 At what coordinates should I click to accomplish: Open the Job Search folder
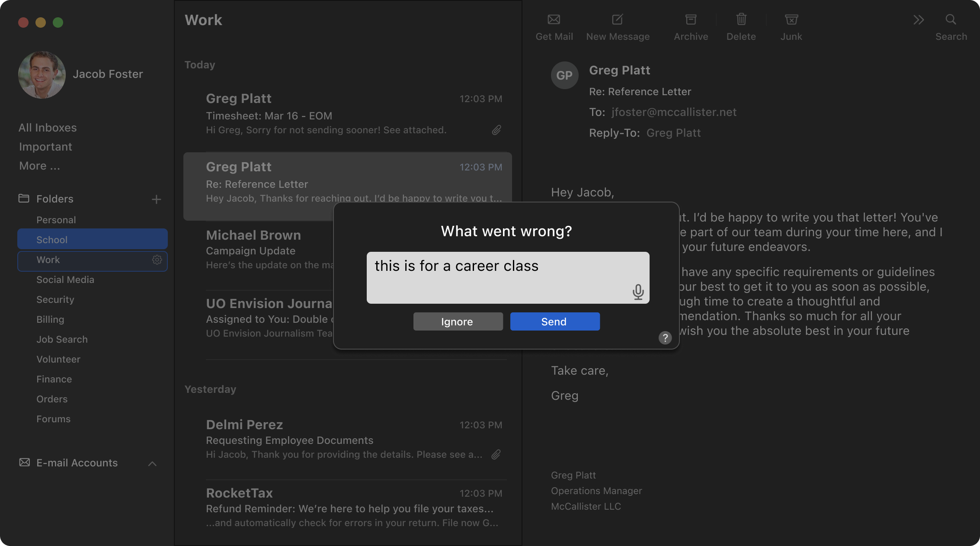point(62,340)
